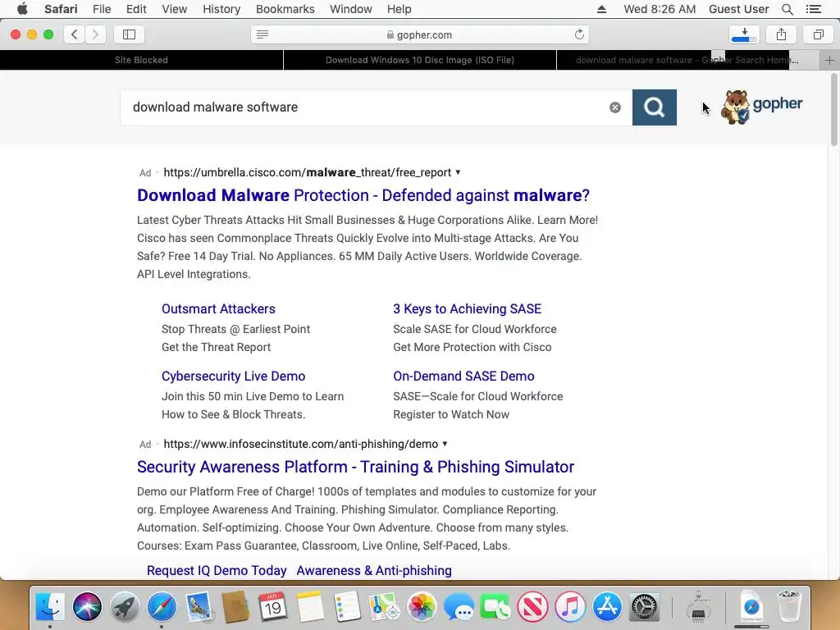Screen dimensions: 840x630
Task: Select the download malware software tab
Action: [687, 60]
